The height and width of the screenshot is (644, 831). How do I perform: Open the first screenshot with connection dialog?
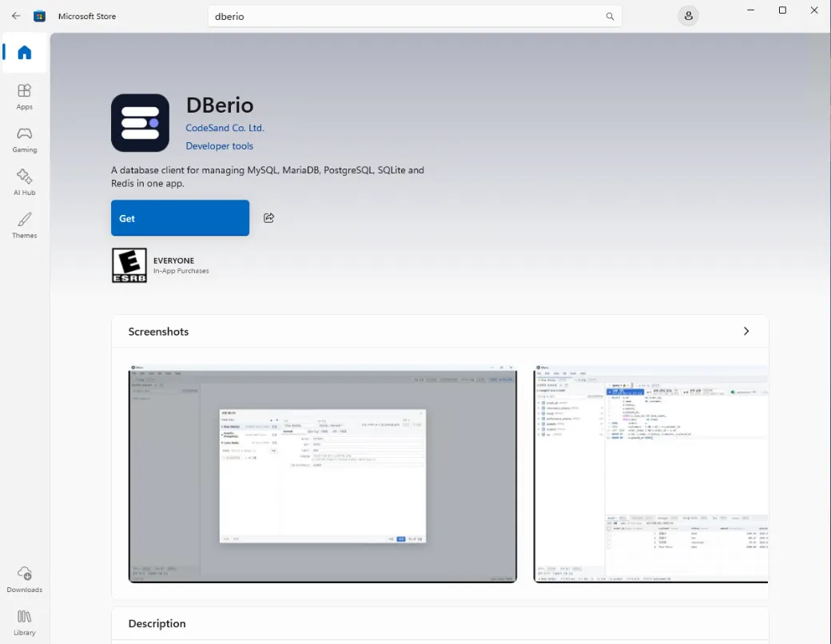point(323,474)
